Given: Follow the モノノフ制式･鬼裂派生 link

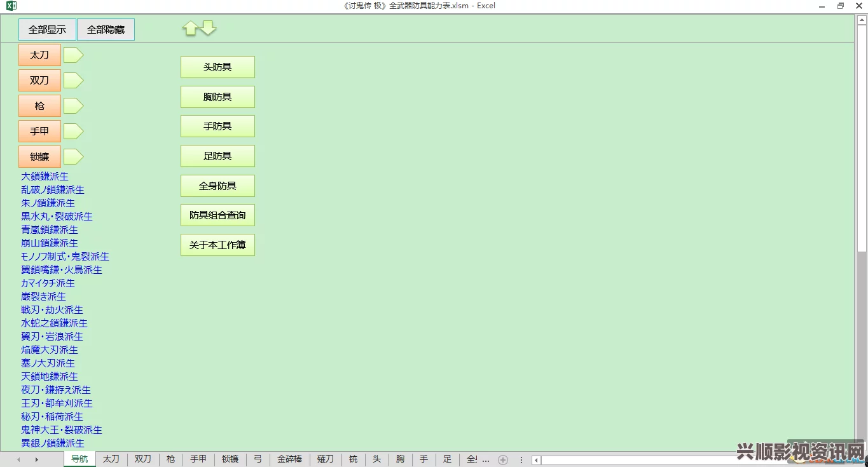Looking at the screenshot, I should pos(65,257).
